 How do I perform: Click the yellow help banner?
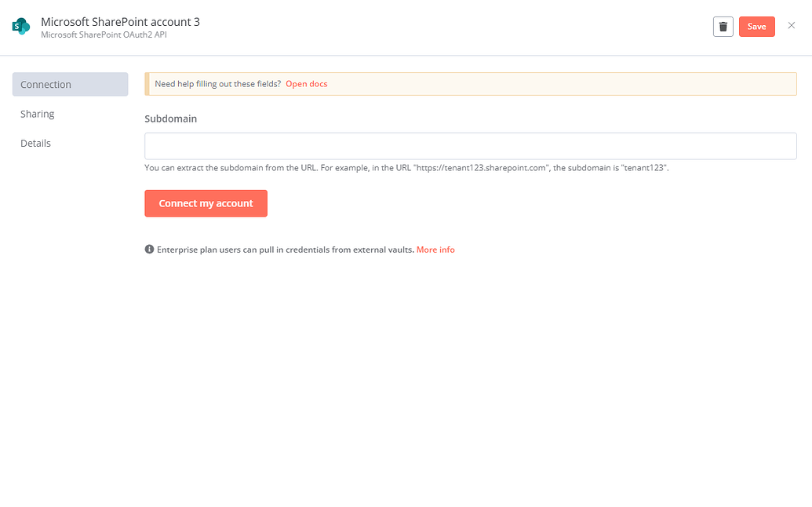470,83
